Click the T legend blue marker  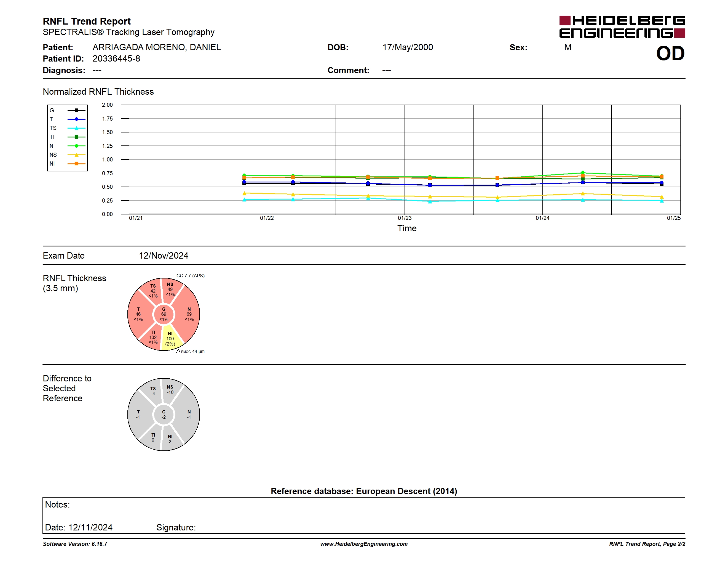(x=76, y=119)
